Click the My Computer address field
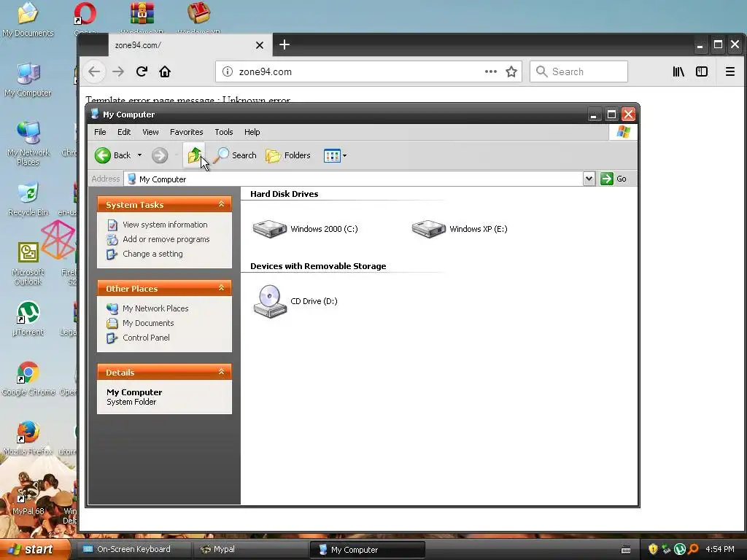747x560 pixels. point(354,179)
